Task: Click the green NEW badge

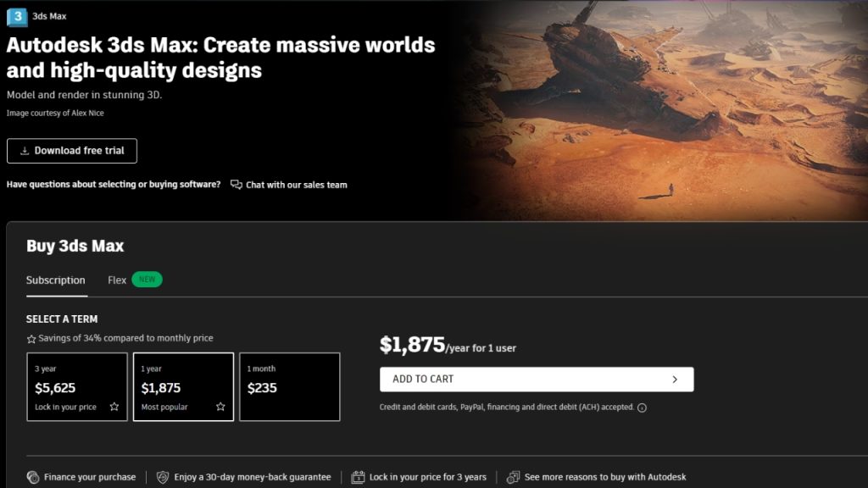Action: [147, 280]
